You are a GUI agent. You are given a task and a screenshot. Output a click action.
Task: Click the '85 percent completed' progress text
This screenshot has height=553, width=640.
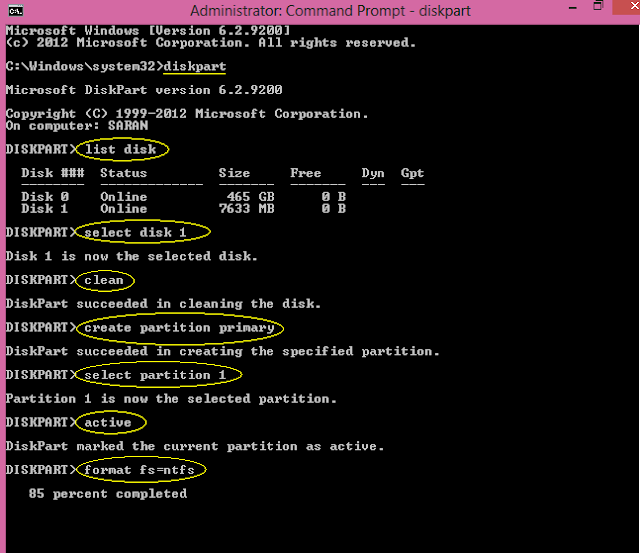point(108,494)
